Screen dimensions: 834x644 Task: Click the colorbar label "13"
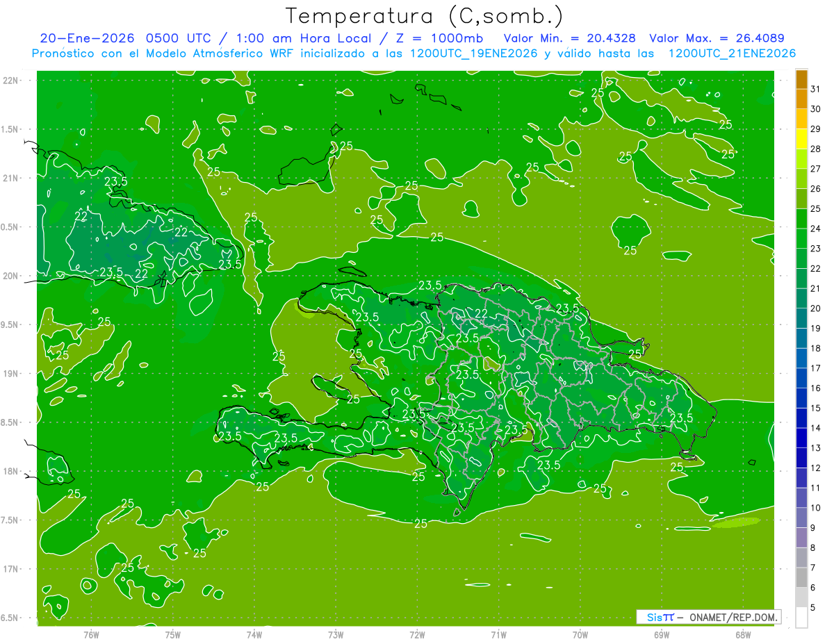click(x=816, y=448)
